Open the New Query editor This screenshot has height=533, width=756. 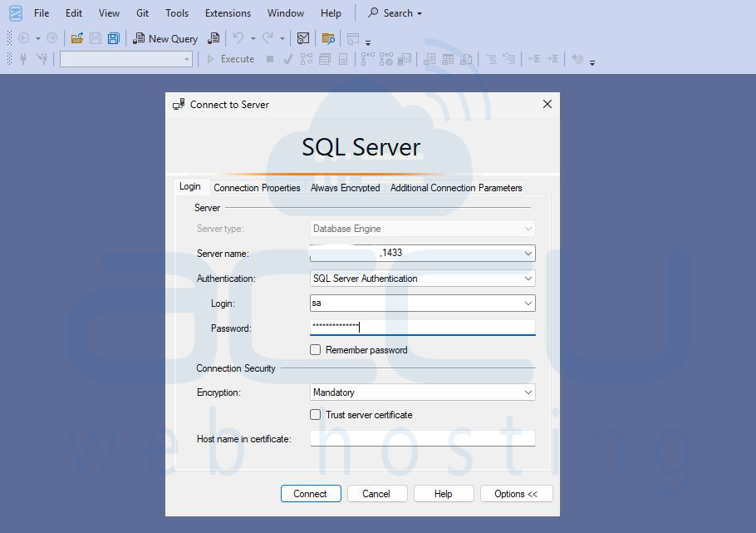[165, 38]
